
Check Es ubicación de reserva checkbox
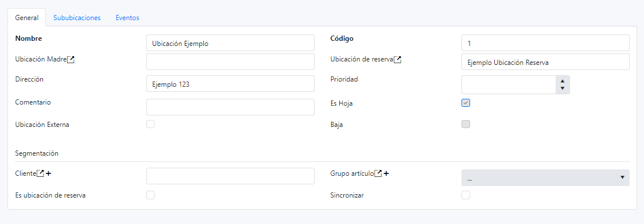click(150, 195)
